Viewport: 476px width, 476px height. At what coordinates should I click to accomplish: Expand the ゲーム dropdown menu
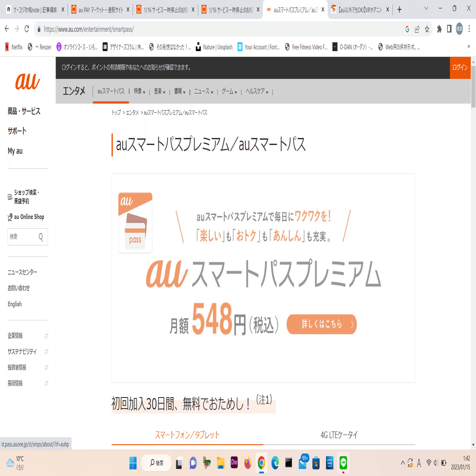(x=229, y=91)
